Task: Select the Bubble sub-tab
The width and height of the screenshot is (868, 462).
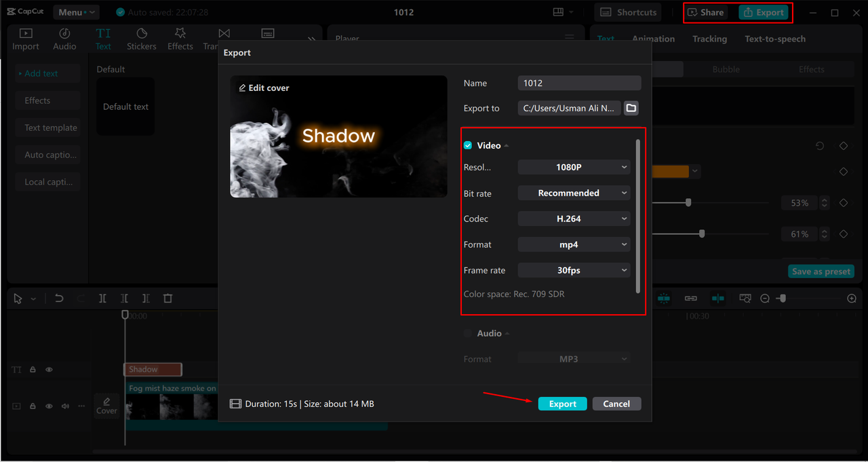Action: point(726,69)
